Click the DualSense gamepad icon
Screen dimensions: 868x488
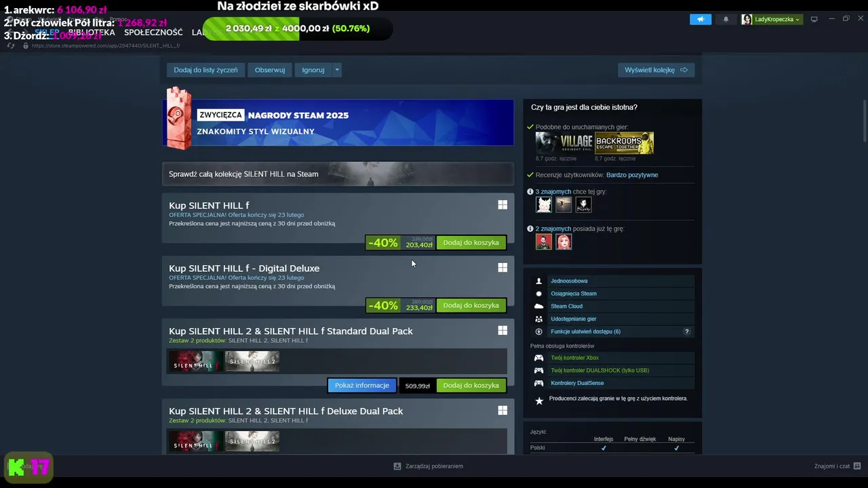point(539,383)
